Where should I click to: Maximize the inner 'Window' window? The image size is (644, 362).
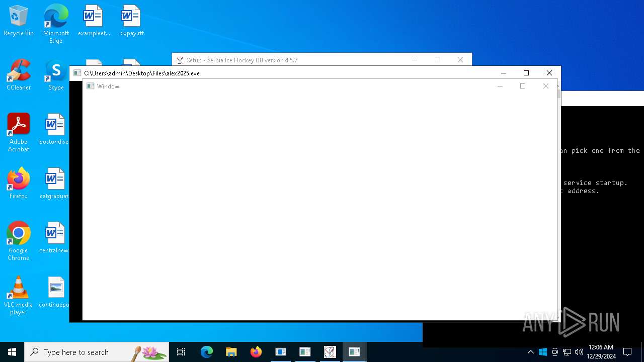pyautogui.click(x=523, y=86)
